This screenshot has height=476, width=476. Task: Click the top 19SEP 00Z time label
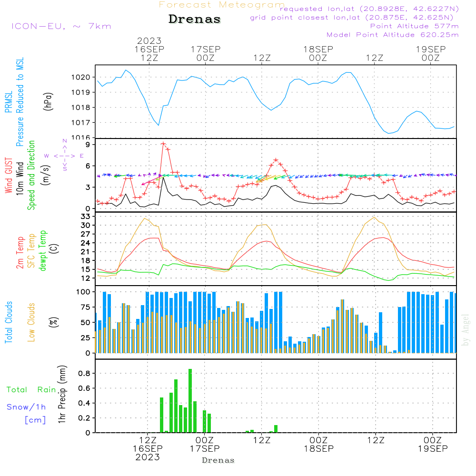click(x=431, y=53)
